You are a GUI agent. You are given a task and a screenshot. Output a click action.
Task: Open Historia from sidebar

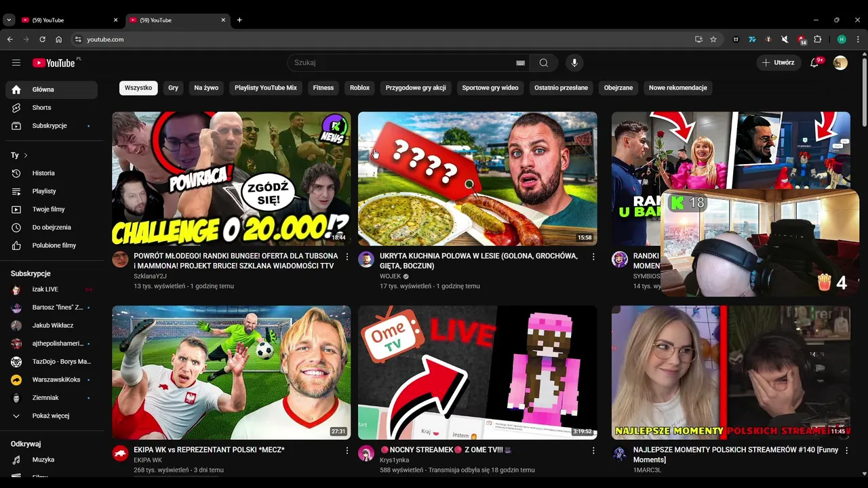pyautogui.click(x=52, y=173)
